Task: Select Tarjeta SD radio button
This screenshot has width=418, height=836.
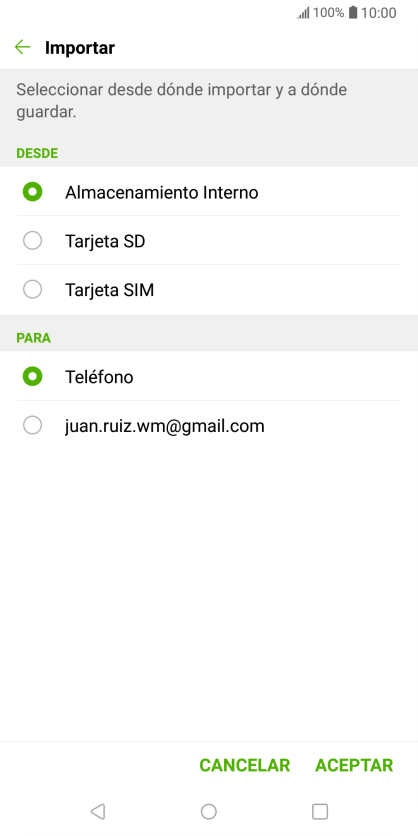Action: click(x=33, y=241)
